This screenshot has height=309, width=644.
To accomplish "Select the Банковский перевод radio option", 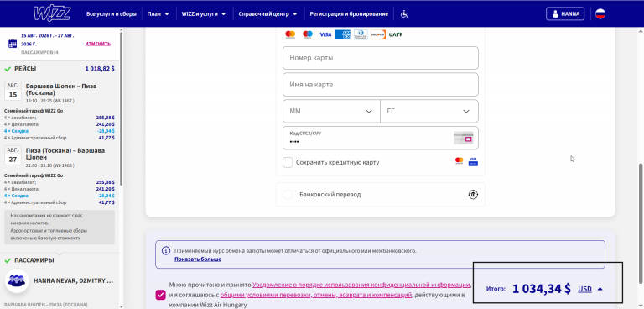I will (288, 194).
